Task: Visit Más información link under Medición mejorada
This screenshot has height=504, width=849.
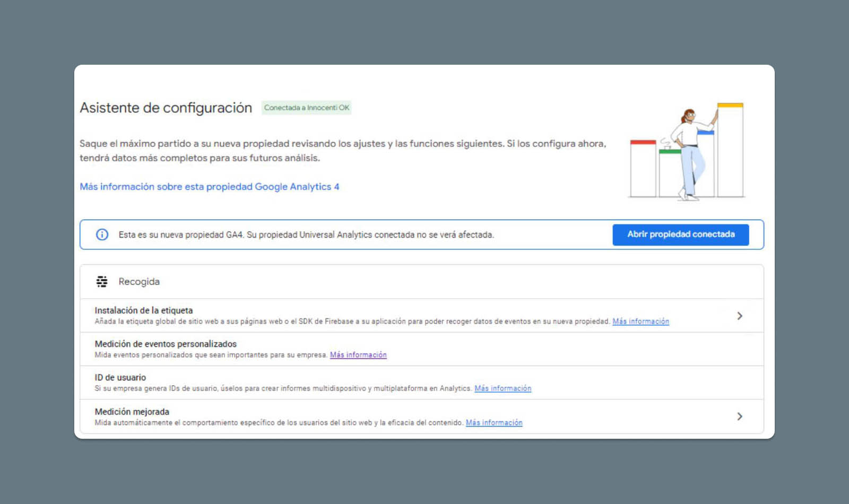Action: tap(494, 423)
